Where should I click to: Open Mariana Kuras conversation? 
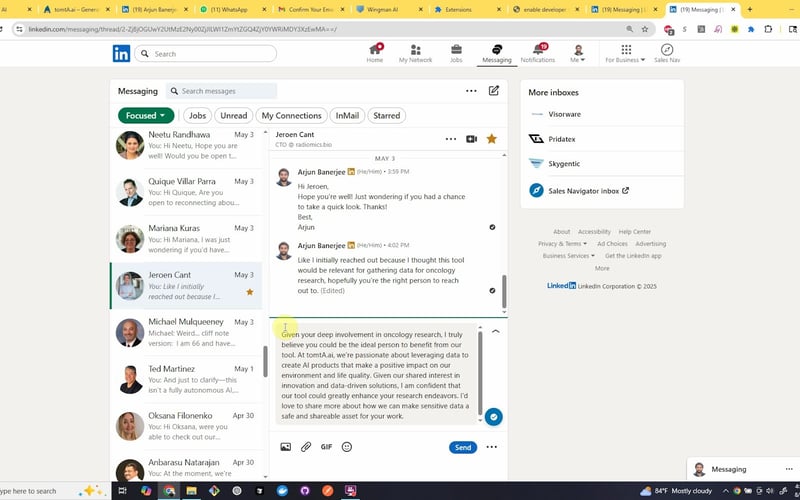click(186, 239)
